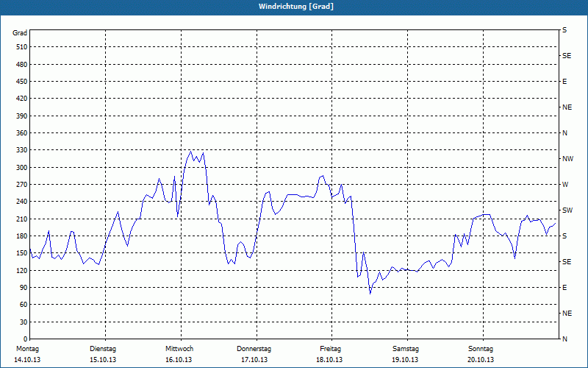Screen dimensions: 588x368
Task: Click the Freitag day label
Action: pyautogui.click(x=330, y=349)
